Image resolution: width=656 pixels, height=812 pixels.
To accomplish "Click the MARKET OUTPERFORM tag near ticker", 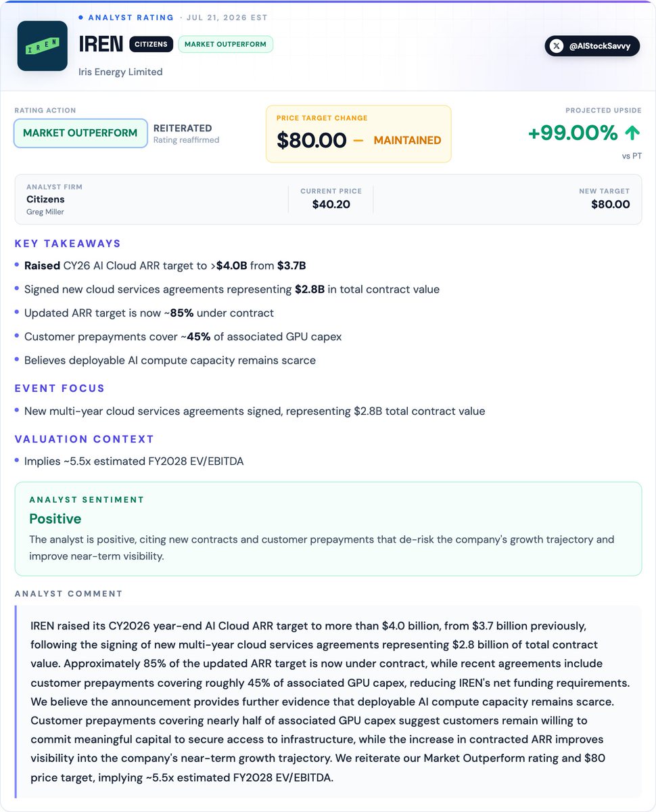I will pos(226,45).
